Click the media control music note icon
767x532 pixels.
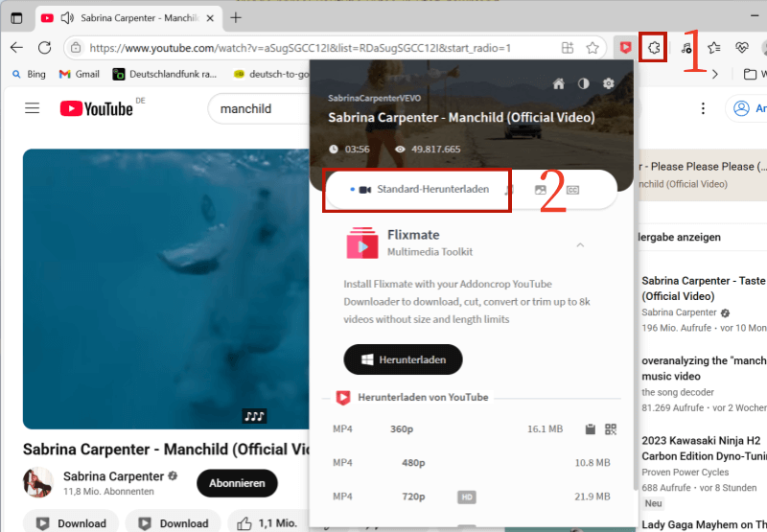point(686,48)
